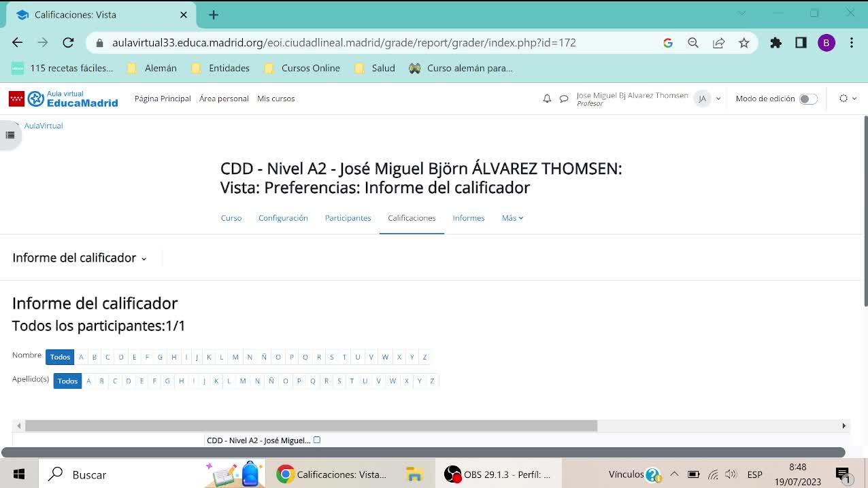Reload the page with refresh icon

[68, 42]
